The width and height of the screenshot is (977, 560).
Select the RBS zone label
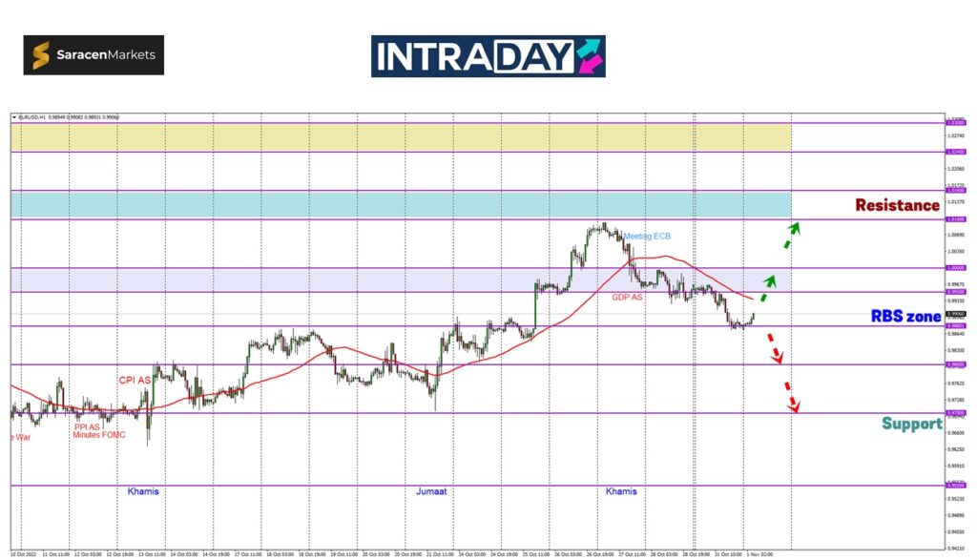905,317
